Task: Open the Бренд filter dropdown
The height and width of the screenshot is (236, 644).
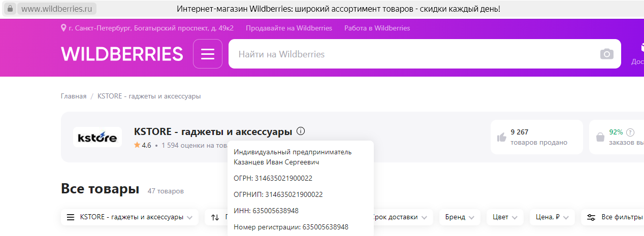Action: pos(459,217)
